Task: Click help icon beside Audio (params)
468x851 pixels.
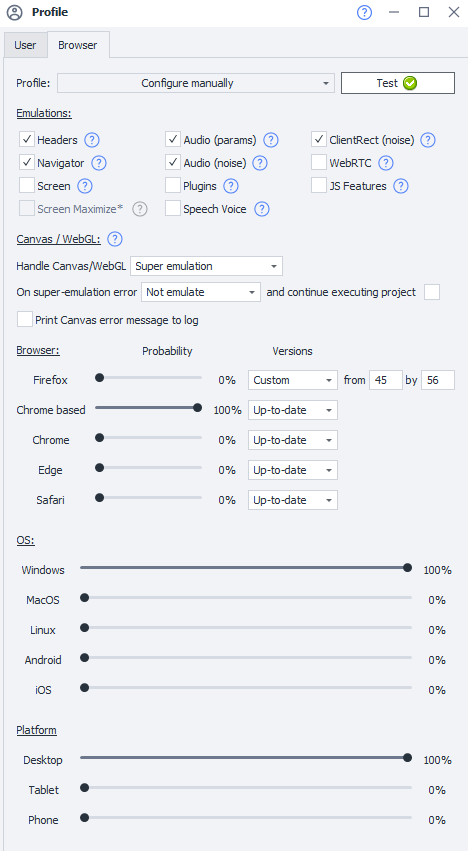Action: pos(270,140)
